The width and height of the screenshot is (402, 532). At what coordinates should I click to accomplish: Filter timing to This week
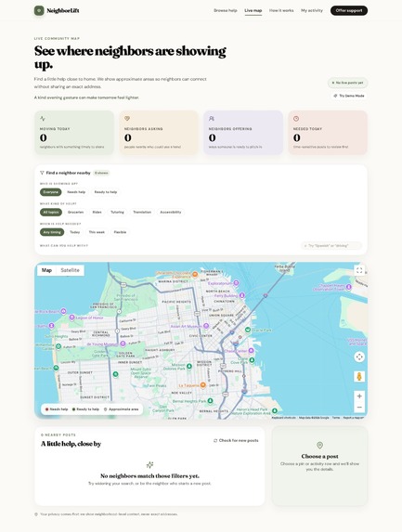[x=97, y=232]
